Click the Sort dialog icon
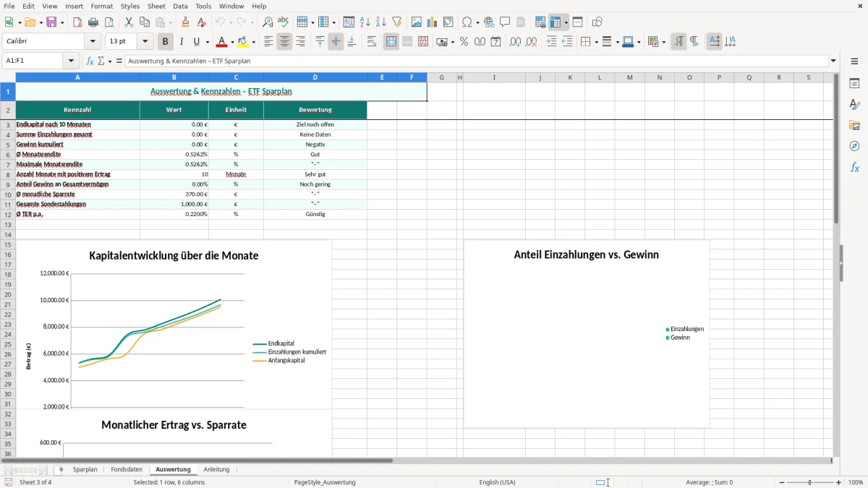 coord(349,22)
